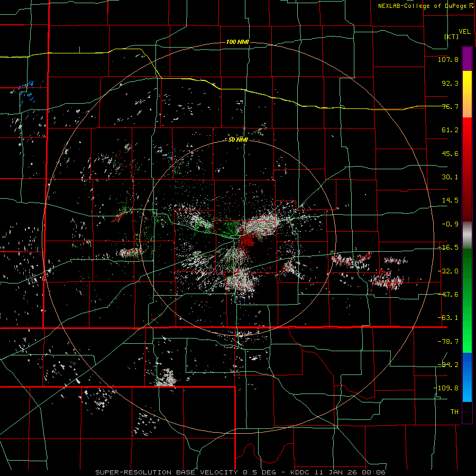
Task: Click the 45.6 velocity scale value
Action: click(450, 153)
